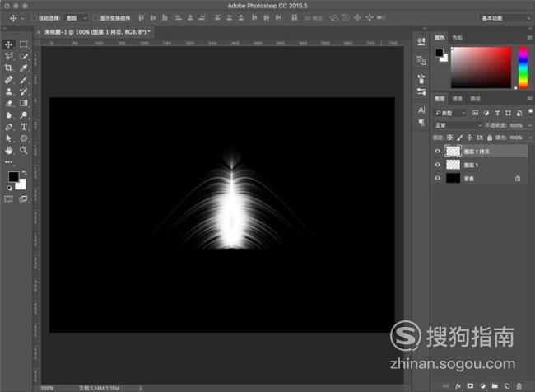
Task: Select the History Brush tool
Action: [x=24, y=91]
